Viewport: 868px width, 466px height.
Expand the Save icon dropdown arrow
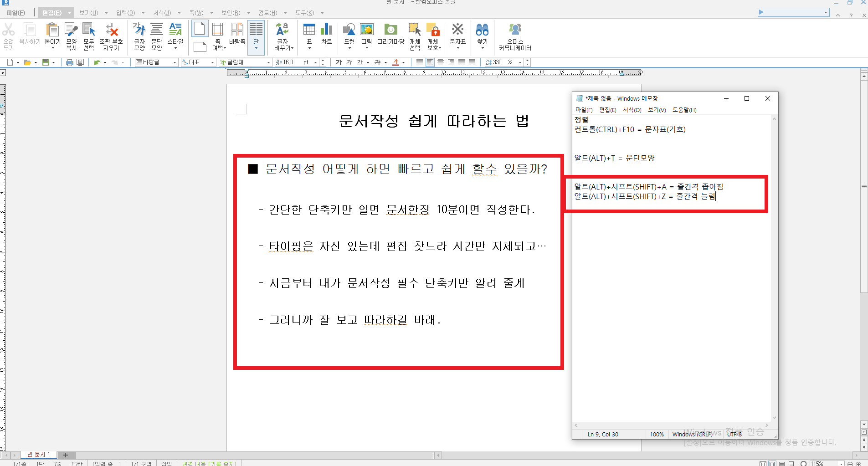54,62
